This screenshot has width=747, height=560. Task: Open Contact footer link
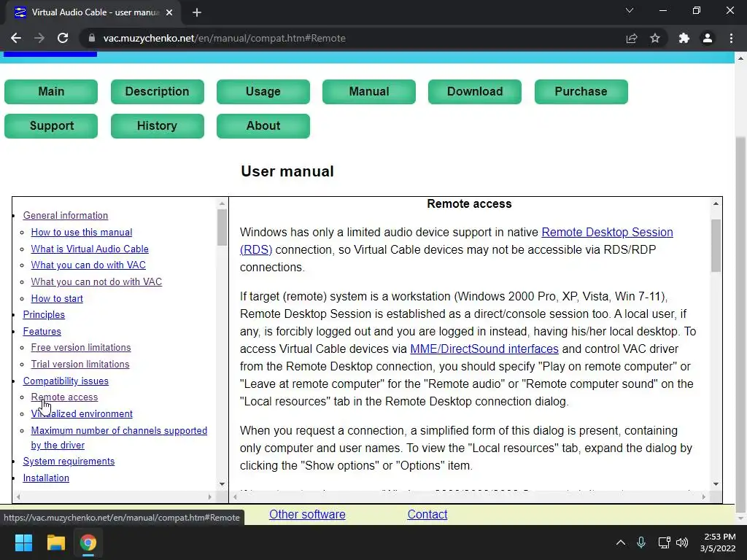point(427,514)
